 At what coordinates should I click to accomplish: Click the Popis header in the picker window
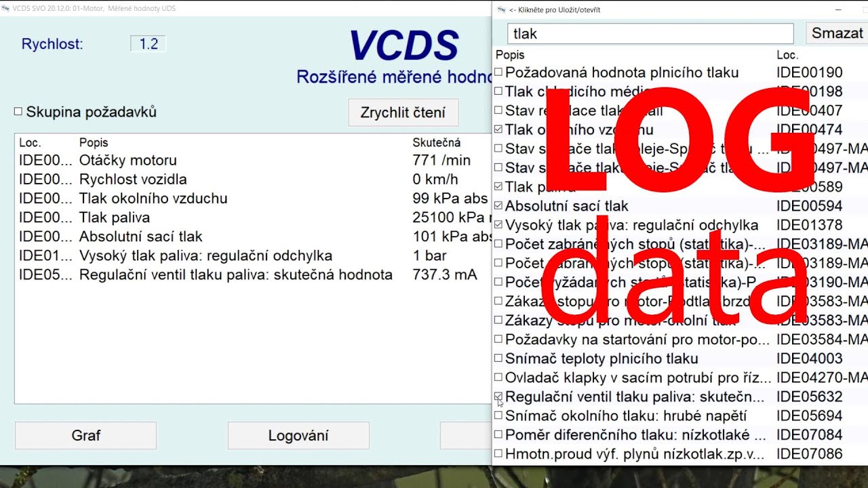pos(510,55)
